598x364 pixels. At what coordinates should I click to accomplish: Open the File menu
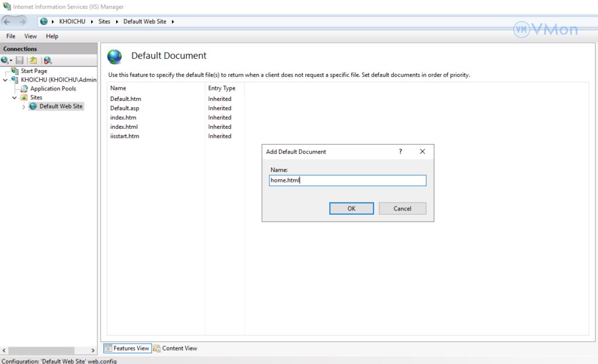coord(11,36)
